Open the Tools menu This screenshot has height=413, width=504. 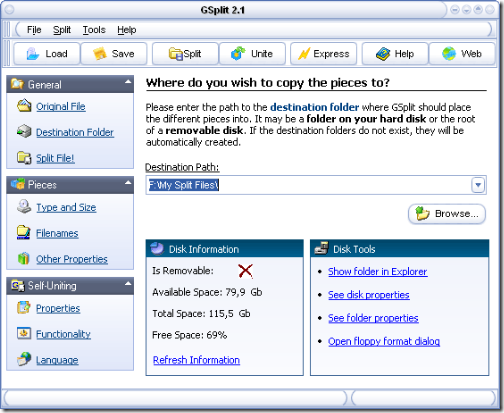coord(94,30)
